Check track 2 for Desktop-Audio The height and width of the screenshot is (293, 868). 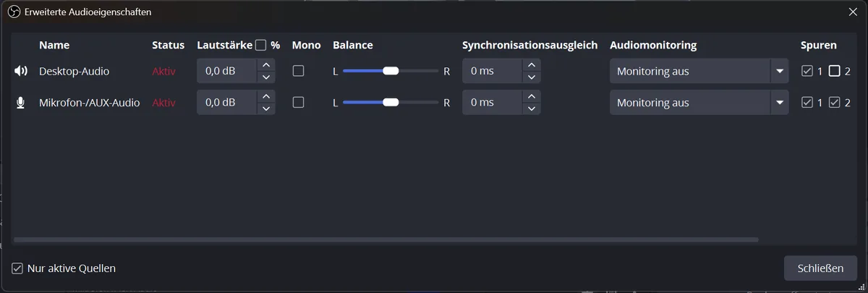pos(835,71)
